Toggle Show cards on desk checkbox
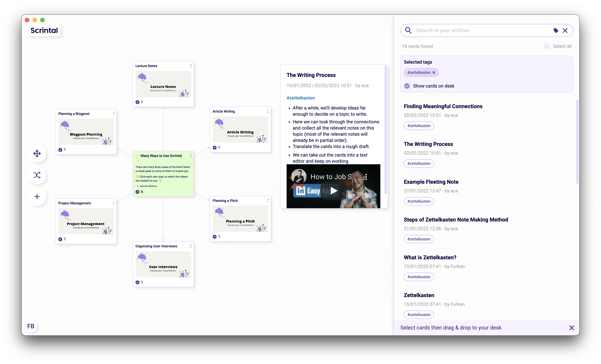The height and width of the screenshot is (364, 601). pyautogui.click(x=407, y=86)
